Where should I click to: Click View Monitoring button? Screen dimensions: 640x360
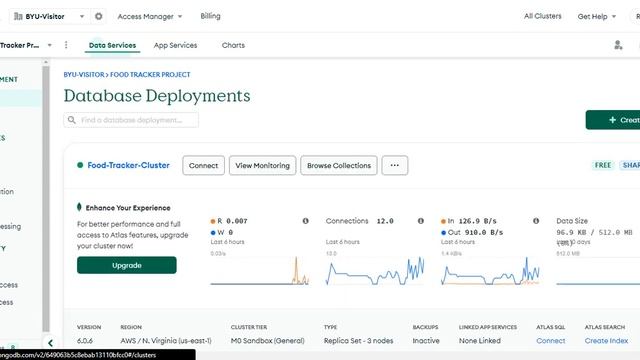[262, 165]
